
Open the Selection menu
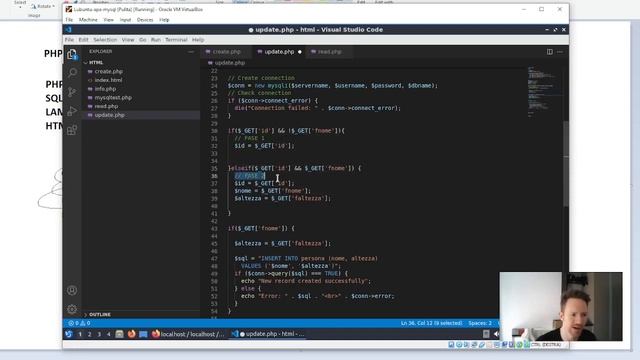tap(105, 40)
